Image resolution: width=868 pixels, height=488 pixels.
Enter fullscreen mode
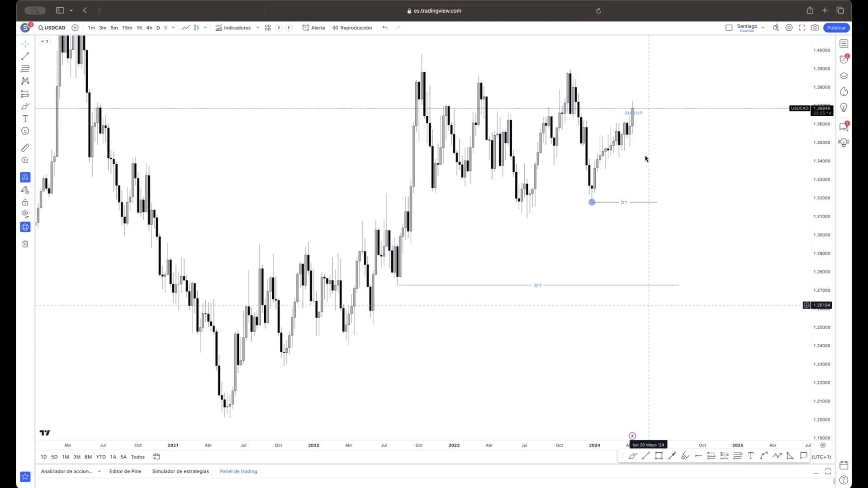point(802,28)
